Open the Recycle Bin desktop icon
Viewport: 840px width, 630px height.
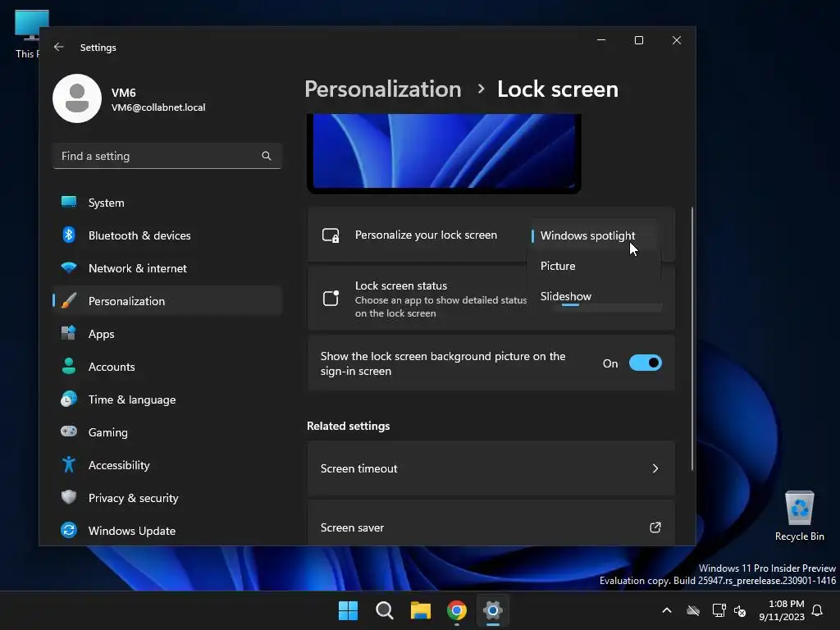[799, 515]
